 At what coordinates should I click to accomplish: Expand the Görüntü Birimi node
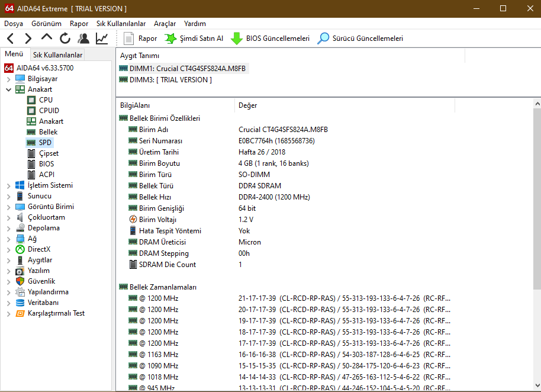click(x=9, y=207)
